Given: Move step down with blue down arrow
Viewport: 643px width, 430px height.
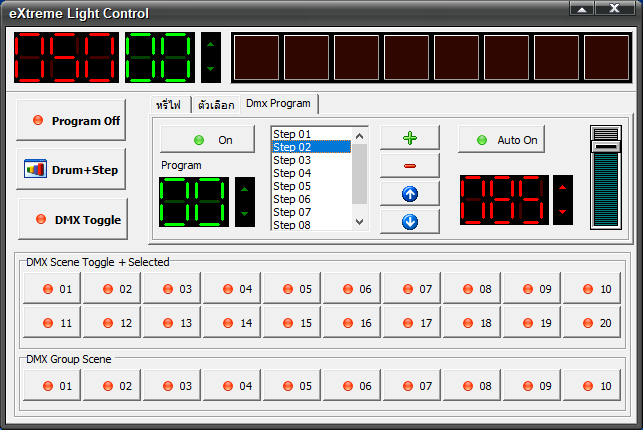Looking at the screenshot, I should pyautogui.click(x=410, y=222).
